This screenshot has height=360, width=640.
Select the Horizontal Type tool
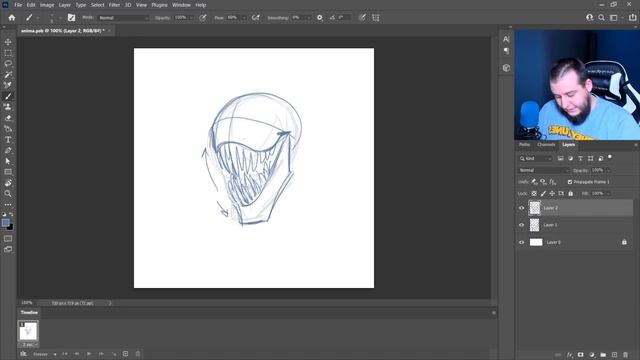[x=8, y=140]
